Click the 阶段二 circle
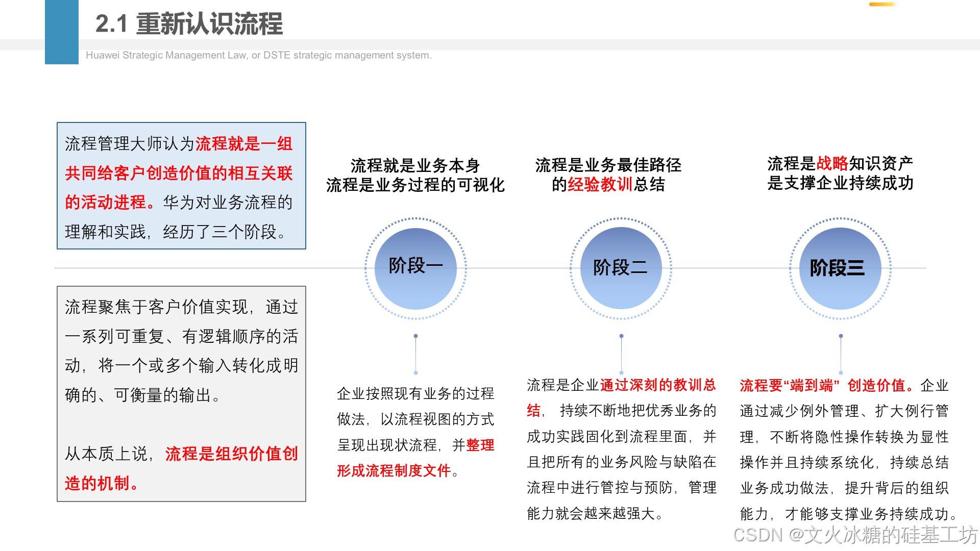Image resolution: width=980 pixels, height=551 pixels. pos(621,268)
